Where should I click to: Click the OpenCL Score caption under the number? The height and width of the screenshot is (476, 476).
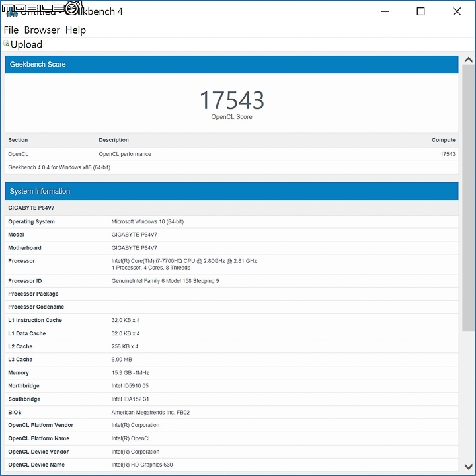point(231,117)
